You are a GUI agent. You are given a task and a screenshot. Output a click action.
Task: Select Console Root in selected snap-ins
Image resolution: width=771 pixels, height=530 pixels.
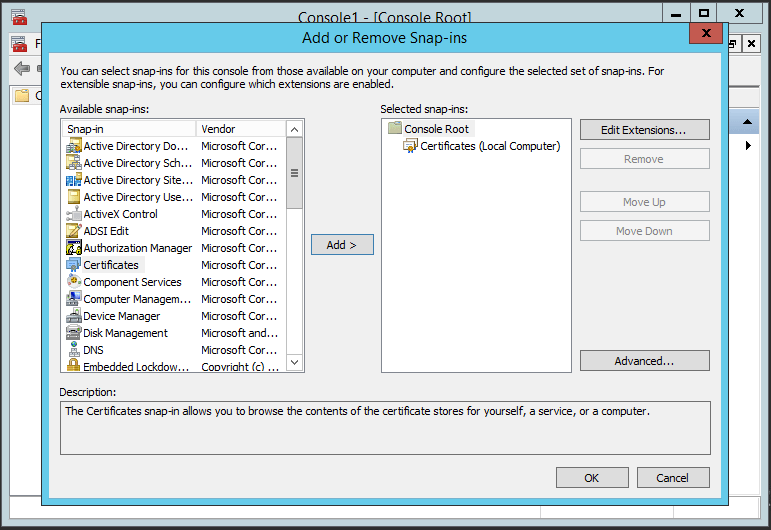click(436, 129)
